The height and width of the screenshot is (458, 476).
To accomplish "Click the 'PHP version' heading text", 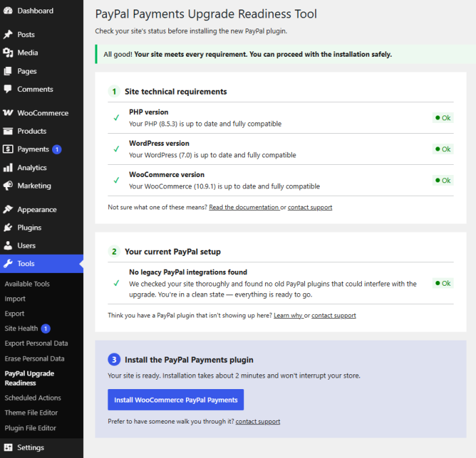I will click(149, 112).
